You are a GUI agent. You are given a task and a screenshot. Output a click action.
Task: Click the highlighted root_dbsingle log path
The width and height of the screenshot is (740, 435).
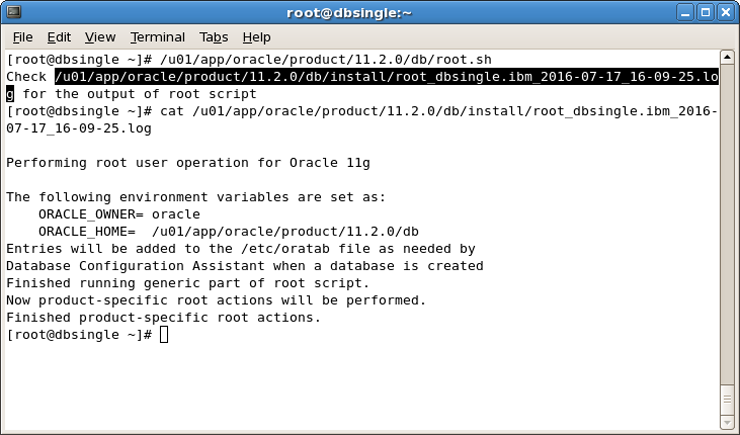point(386,77)
